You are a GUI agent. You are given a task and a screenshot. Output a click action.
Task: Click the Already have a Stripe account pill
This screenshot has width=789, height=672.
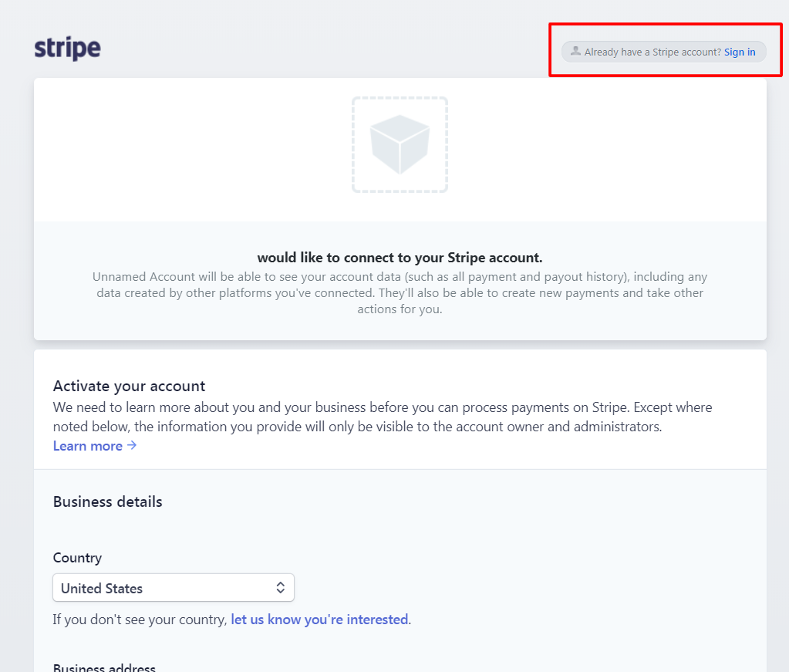664,52
